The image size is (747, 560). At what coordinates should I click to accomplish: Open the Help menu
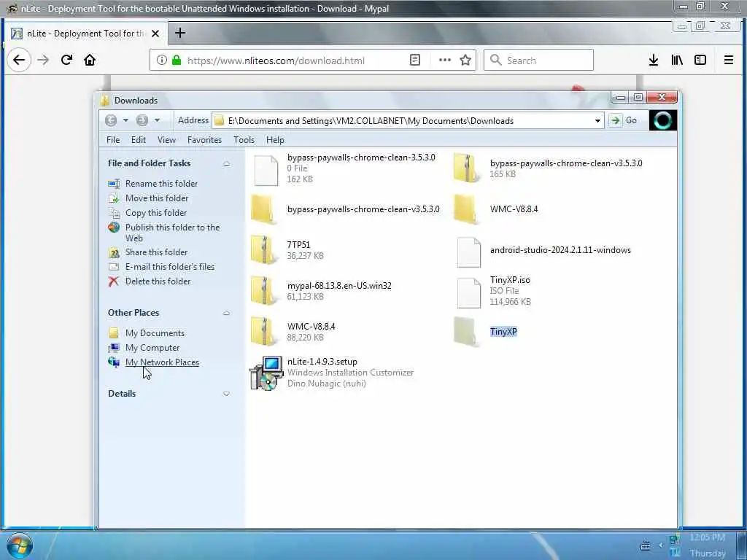pyautogui.click(x=275, y=140)
